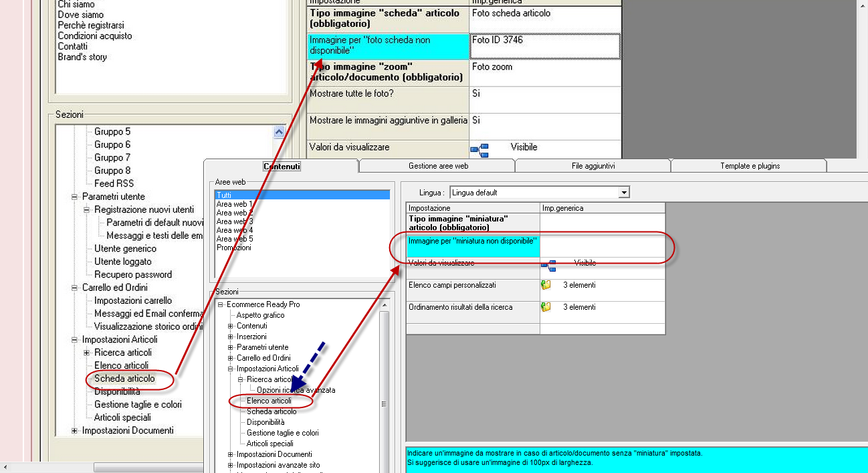Select Brand's story in the background list
The width and height of the screenshot is (868, 473).
(82, 57)
